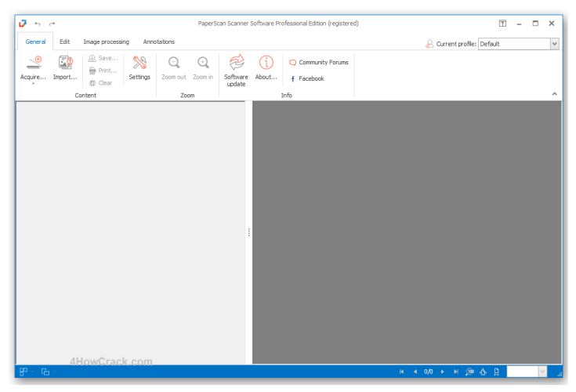This screenshot has height=392, width=576.
Task: Click the Print ribbon command
Action: [x=103, y=71]
